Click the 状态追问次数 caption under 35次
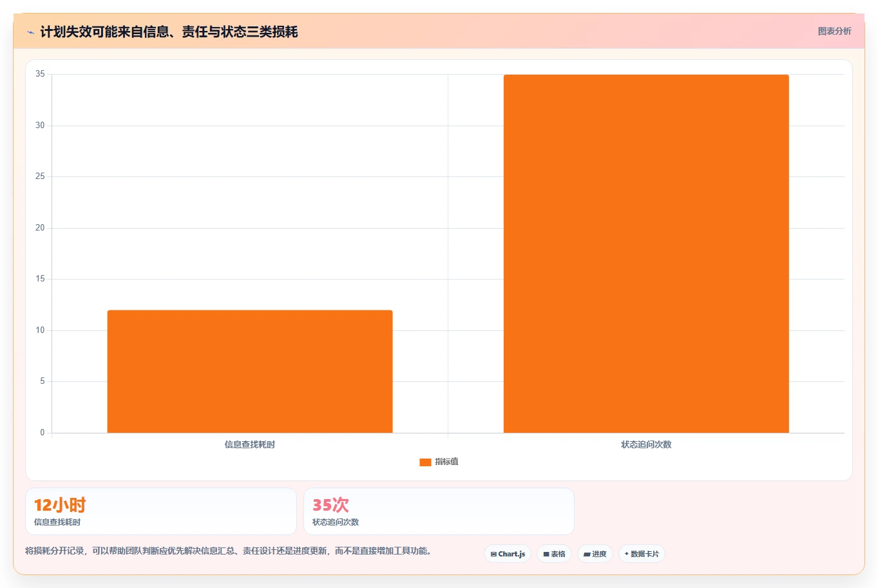This screenshot has width=878, height=588. [336, 522]
